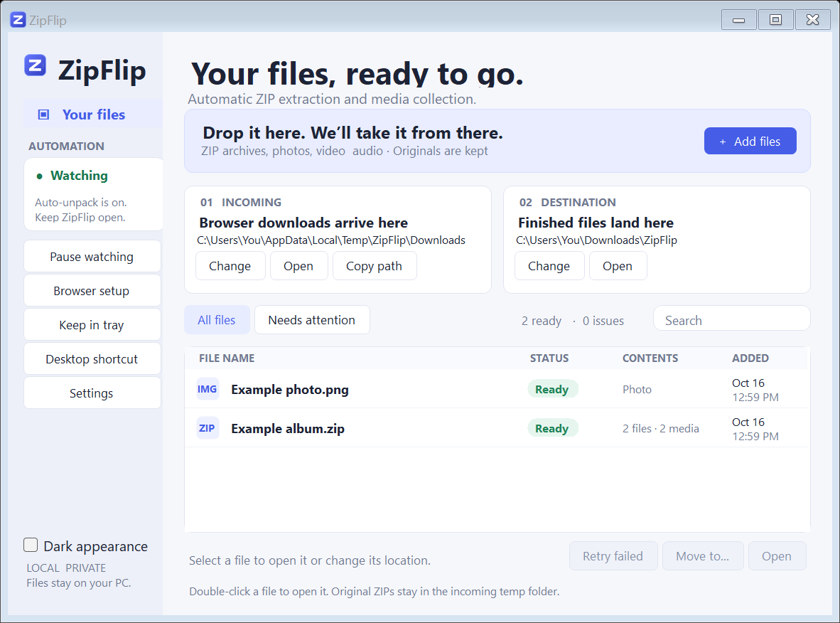Click the 0 issues counter

click(603, 321)
